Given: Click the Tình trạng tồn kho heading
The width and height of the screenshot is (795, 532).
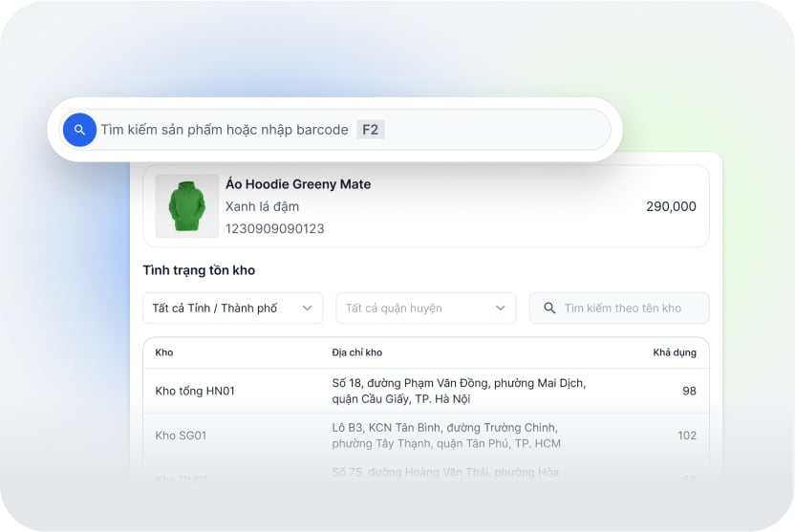Looking at the screenshot, I should click(x=199, y=270).
